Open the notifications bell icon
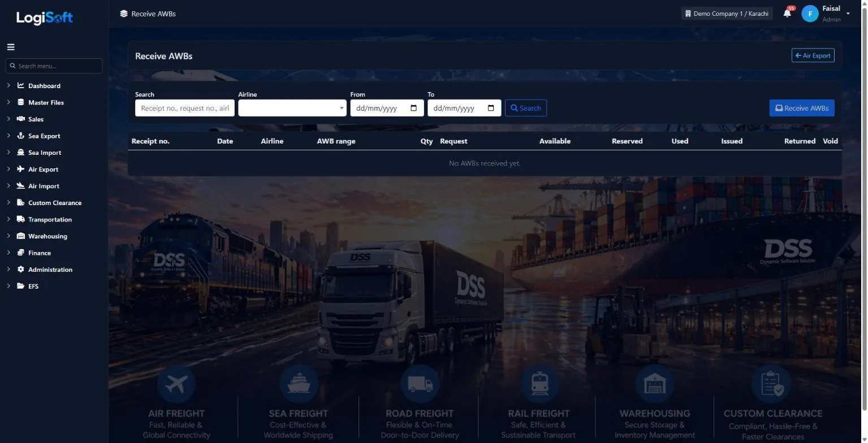The width and height of the screenshot is (868, 443). tap(787, 14)
